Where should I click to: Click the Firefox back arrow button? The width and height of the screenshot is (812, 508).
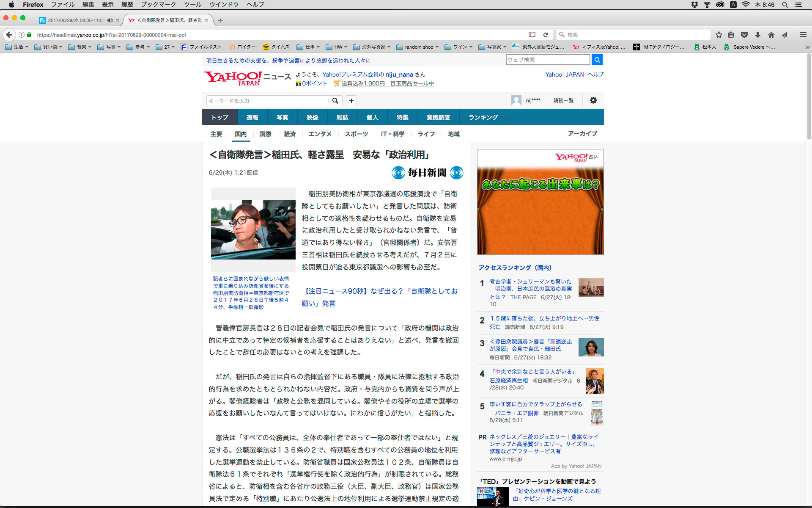[9, 35]
